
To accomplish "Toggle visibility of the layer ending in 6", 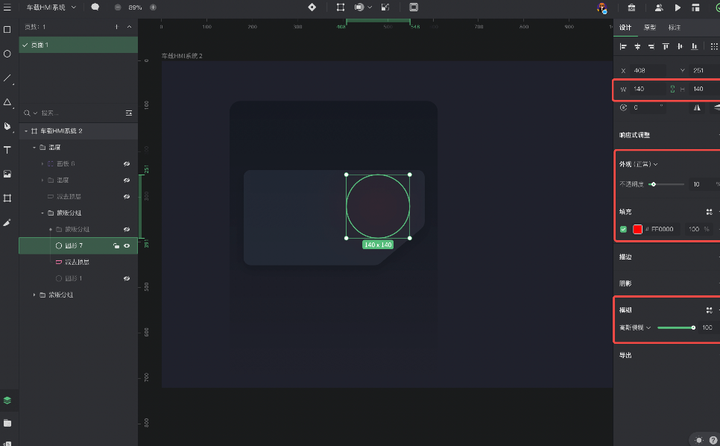I will point(127,164).
